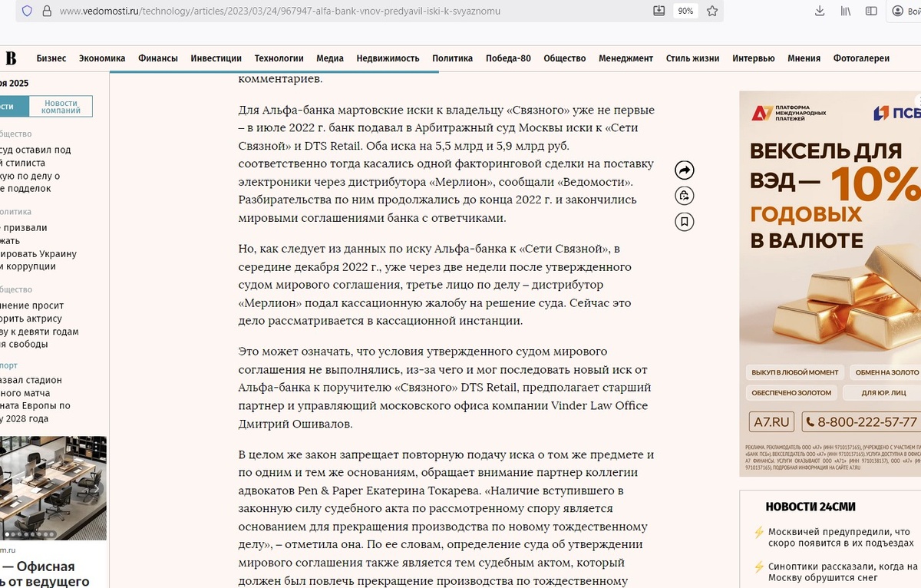Click the Vinder Law Office mention in article
The image size is (921, 588).
tap(599, 405)
